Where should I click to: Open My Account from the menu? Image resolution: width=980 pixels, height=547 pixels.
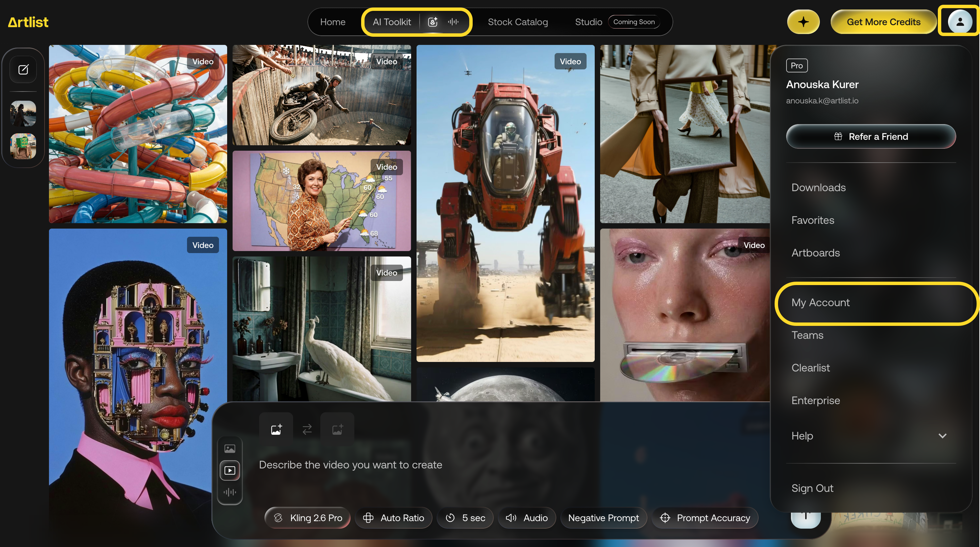(x=820, y=302)
